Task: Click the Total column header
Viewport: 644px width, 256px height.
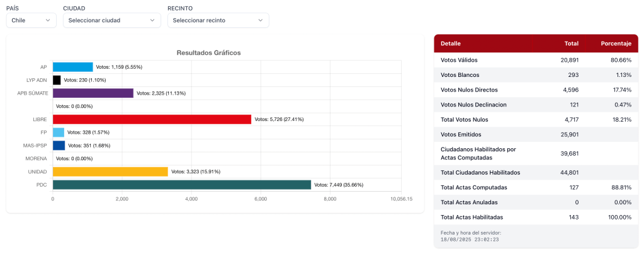Action: coord(571,44)
